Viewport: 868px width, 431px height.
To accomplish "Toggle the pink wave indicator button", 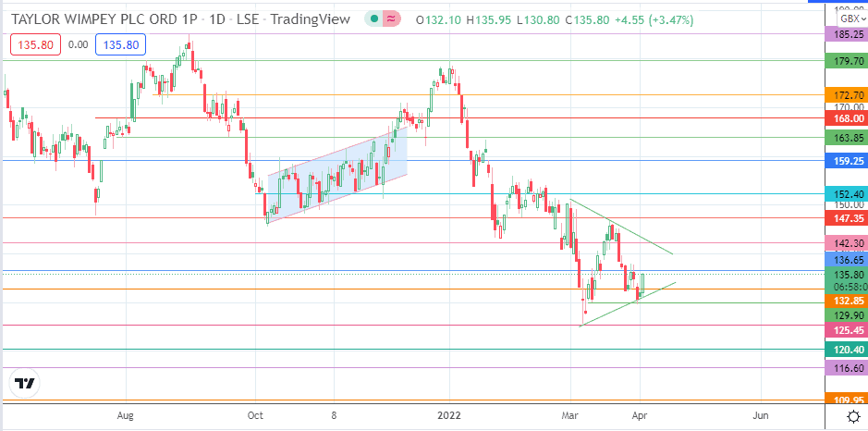I will [393, 18].
